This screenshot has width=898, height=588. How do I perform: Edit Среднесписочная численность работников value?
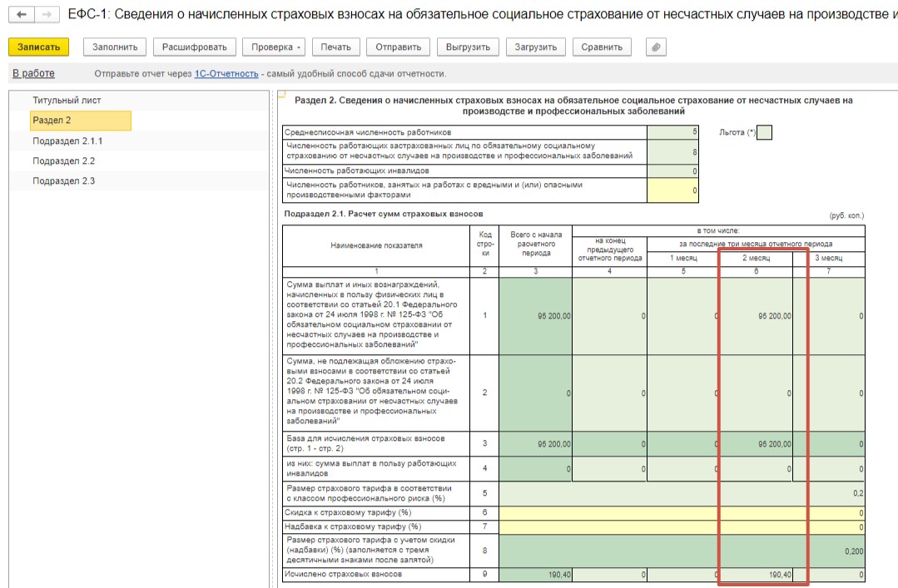point(672,132)
